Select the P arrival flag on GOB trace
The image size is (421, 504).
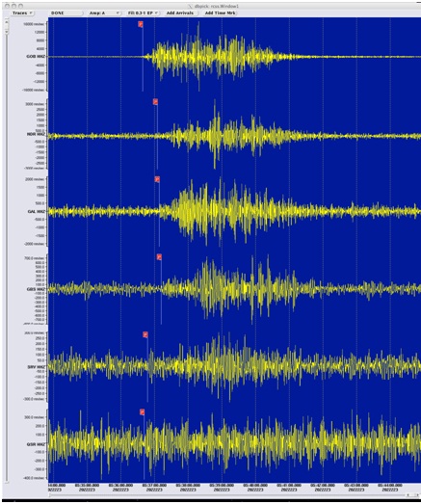[x=141, y=24]
